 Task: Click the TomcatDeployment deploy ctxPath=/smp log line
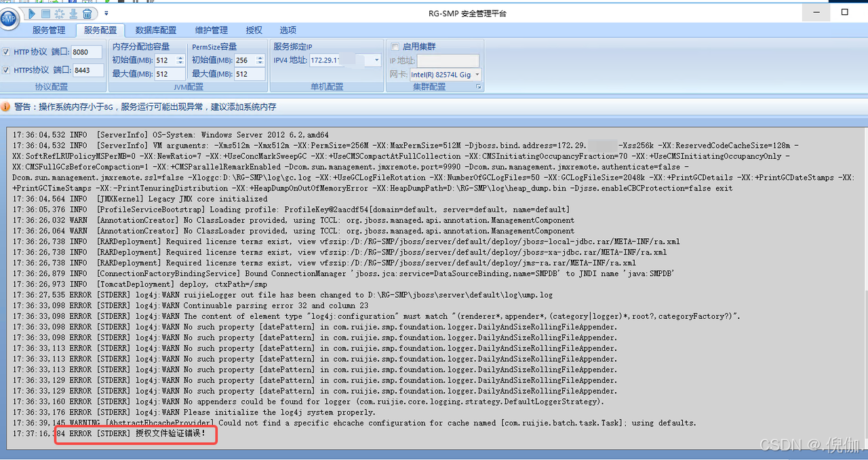(x=140, y=284)
